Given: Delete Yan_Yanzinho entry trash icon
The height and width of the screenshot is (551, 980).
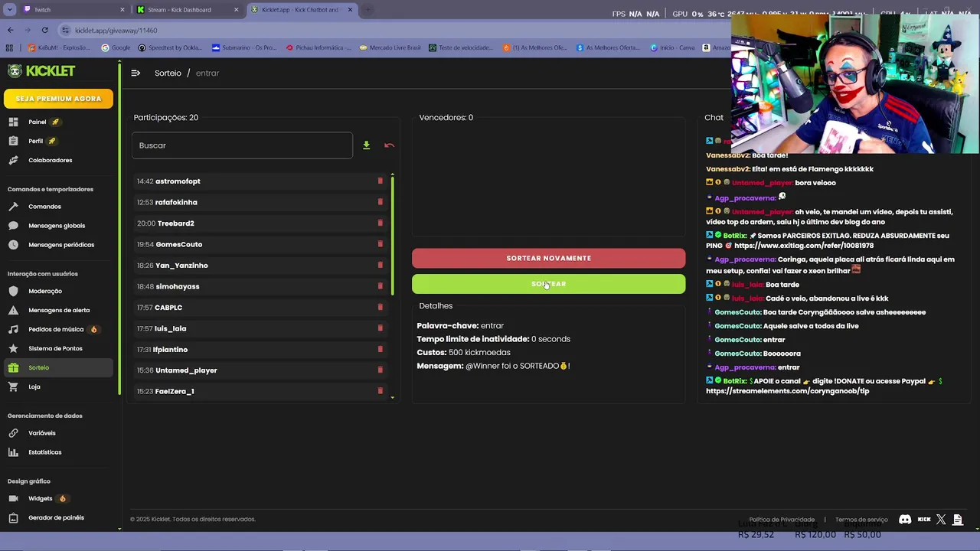Looking at the screenshot, I should tap(380, 265).
